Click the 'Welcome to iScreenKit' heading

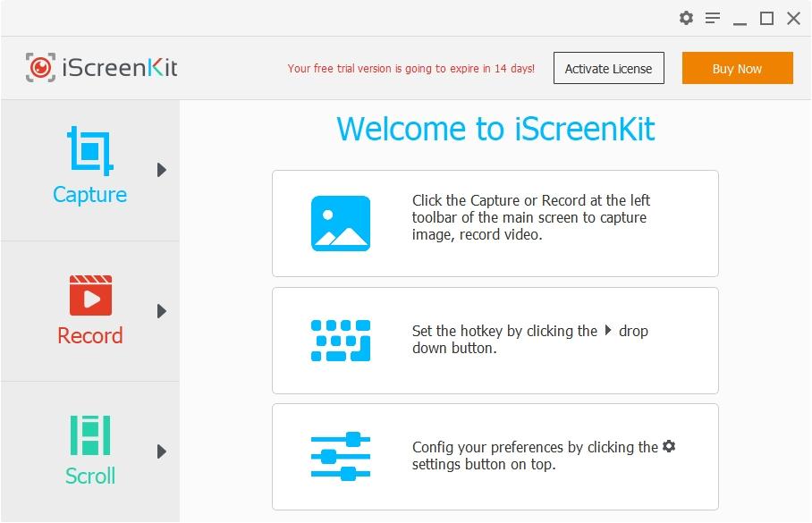pos(495,129)
